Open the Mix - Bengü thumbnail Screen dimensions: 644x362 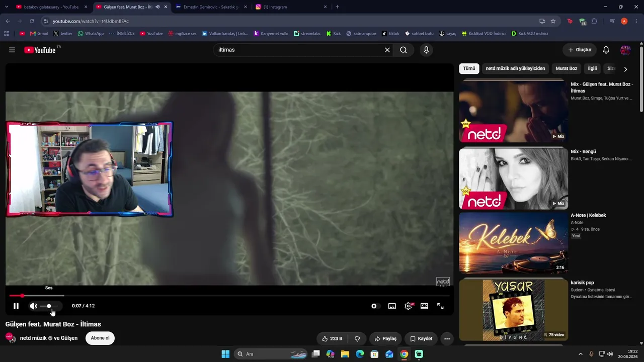[x=513, y=178]
